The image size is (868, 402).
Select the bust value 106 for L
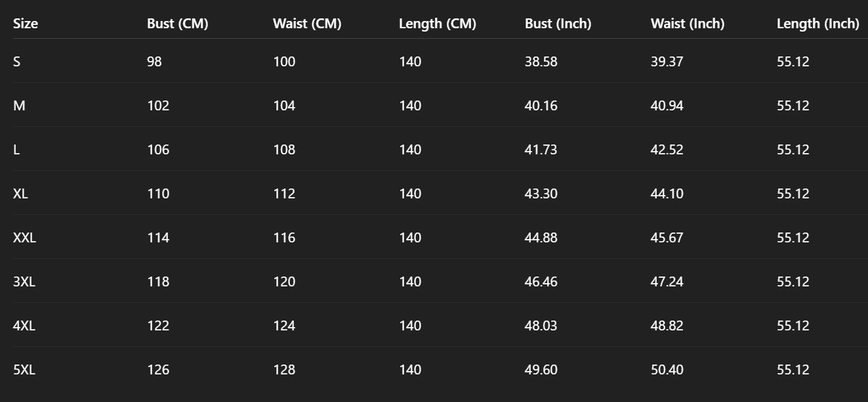158,150
